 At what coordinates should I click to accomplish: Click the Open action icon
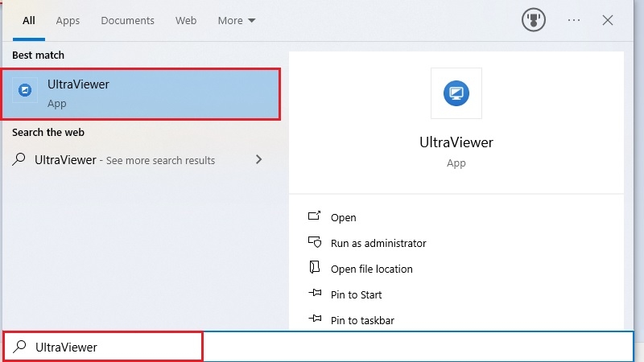point(314,216)
